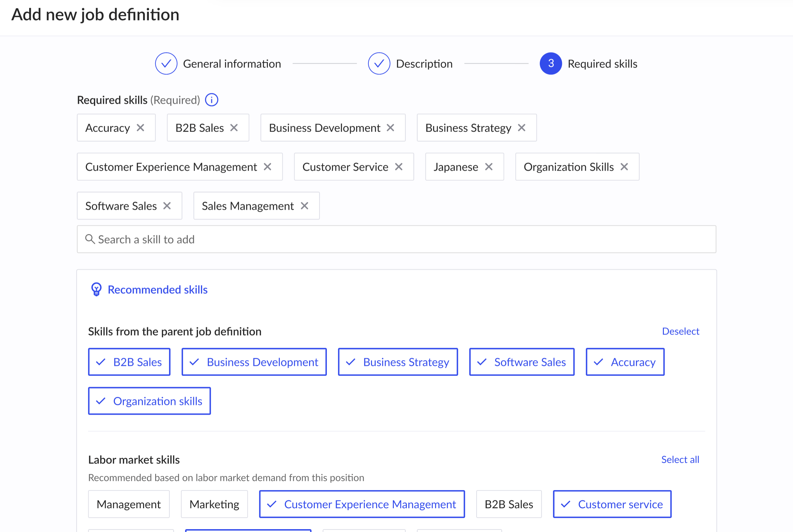Click Select all for labor market skills
Screen dimensions: 793x532
pos(680,459)
